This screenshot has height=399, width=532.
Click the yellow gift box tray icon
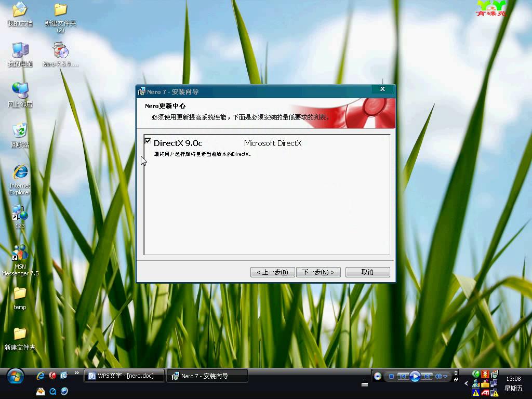[x=485, y=383]
